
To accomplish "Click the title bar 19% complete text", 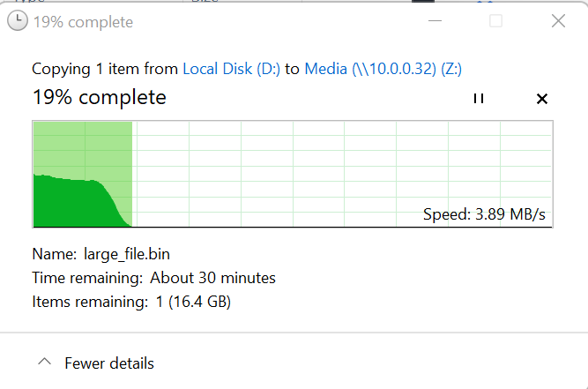I will click(83, 22).
